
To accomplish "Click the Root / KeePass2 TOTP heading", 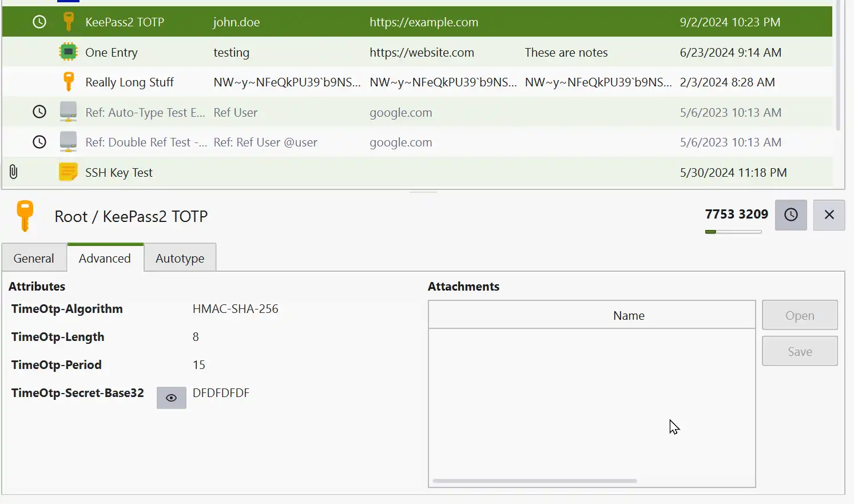I will coord(131,216).
